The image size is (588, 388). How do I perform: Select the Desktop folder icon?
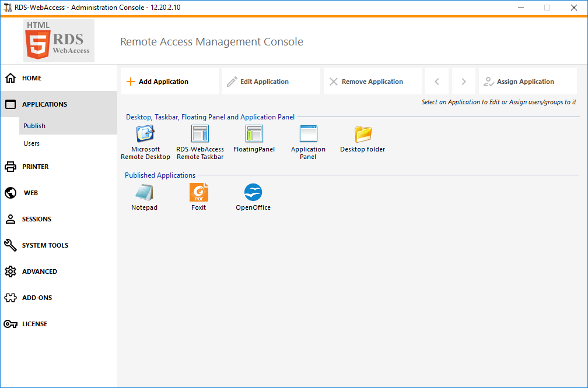click(363, 134)
